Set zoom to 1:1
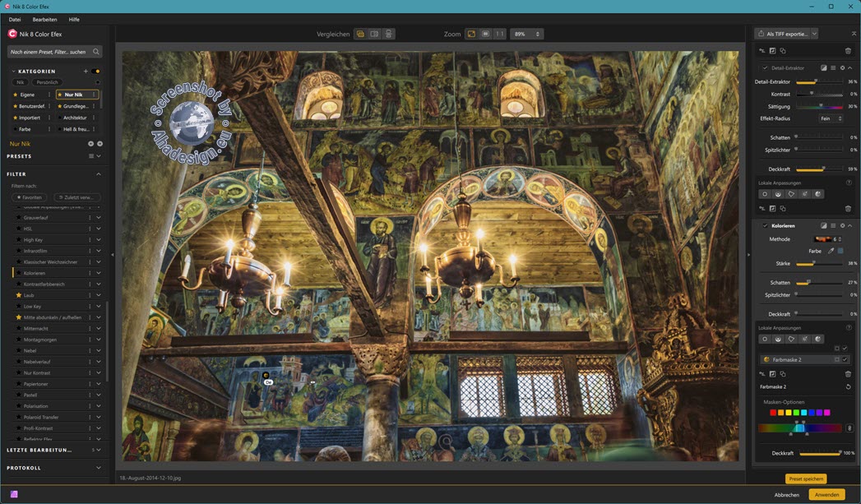This screenshot has height=504, width=861. pyautogui.click(x=500, y=34)
